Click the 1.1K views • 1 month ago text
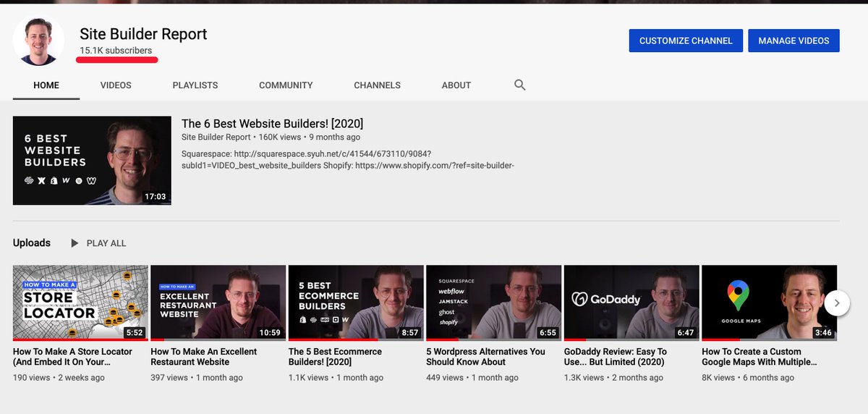The height and width of the screenshot is (414, 868). tap(336, 378)
